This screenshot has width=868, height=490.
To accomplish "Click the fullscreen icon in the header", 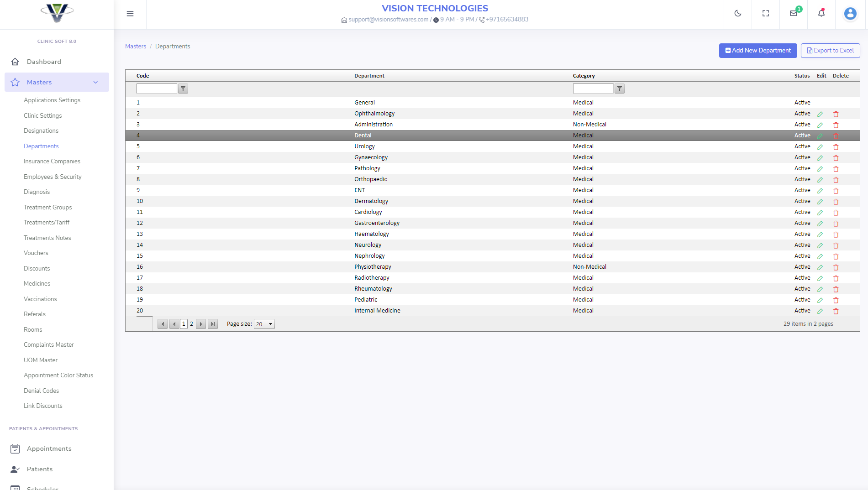I will (x=766, y=13).
